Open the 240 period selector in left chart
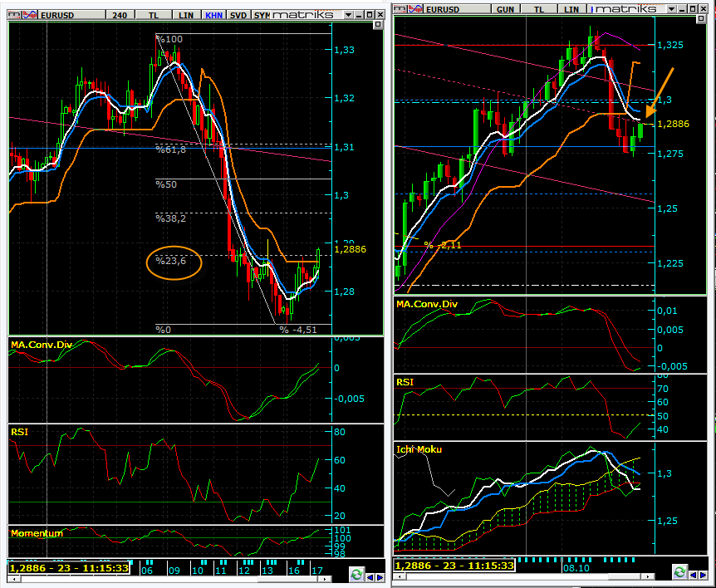Image resolution: width=716 pixels, height=588 pixels. pyautogui.click(x=120, y=15)
